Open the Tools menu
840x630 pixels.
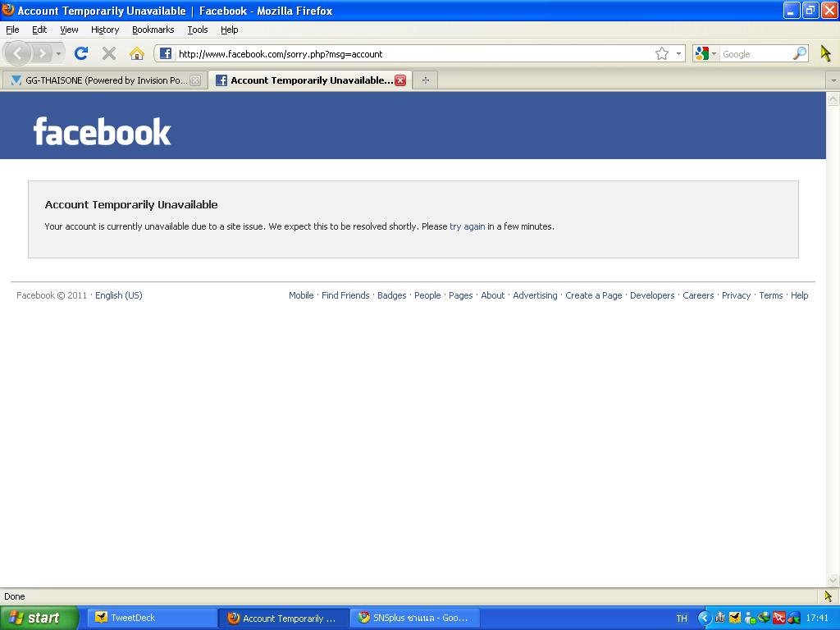point(198,30)
